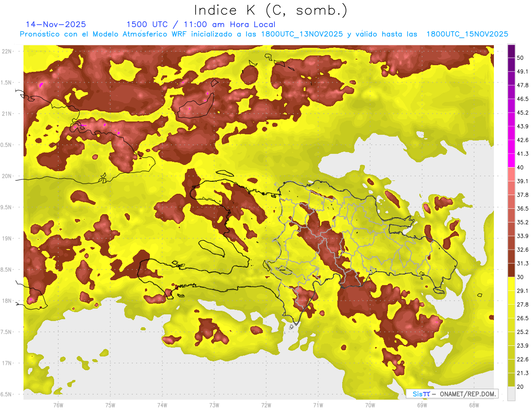Click the '31.3' colorbar value
This screenshot has width=532, height=411.
(x=523, y=263)
